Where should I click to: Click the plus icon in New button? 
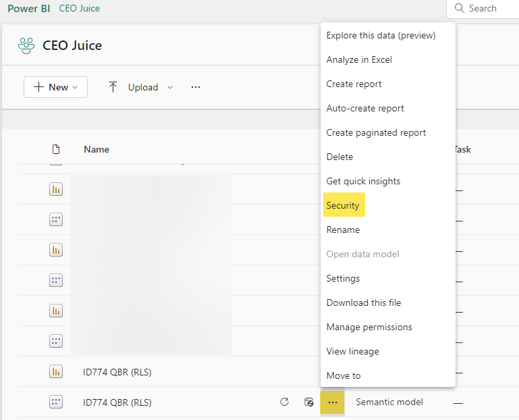pyautogui.click(x=38, y=87)
